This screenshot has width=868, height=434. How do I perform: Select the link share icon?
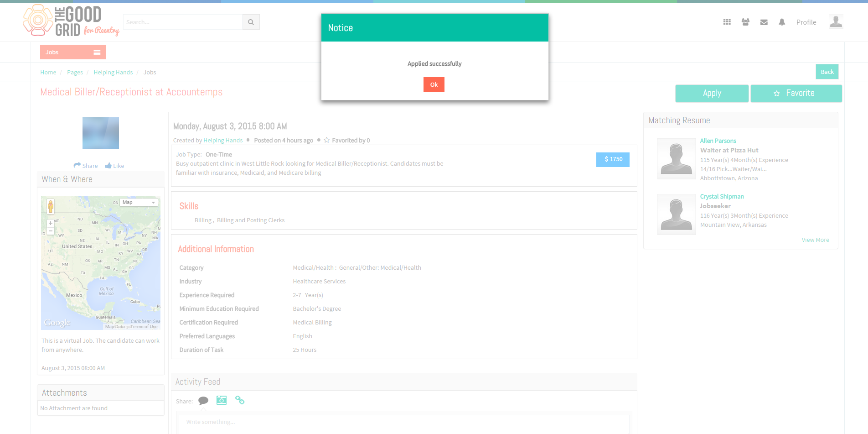click(x=240, y=400)
